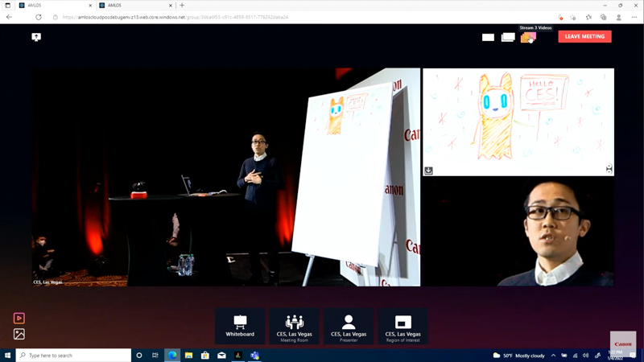This screenshot has height=362, width=644.
Task: Switch to CES, Las Vegas Region of Interest view
Action: (x=402, y=327)
